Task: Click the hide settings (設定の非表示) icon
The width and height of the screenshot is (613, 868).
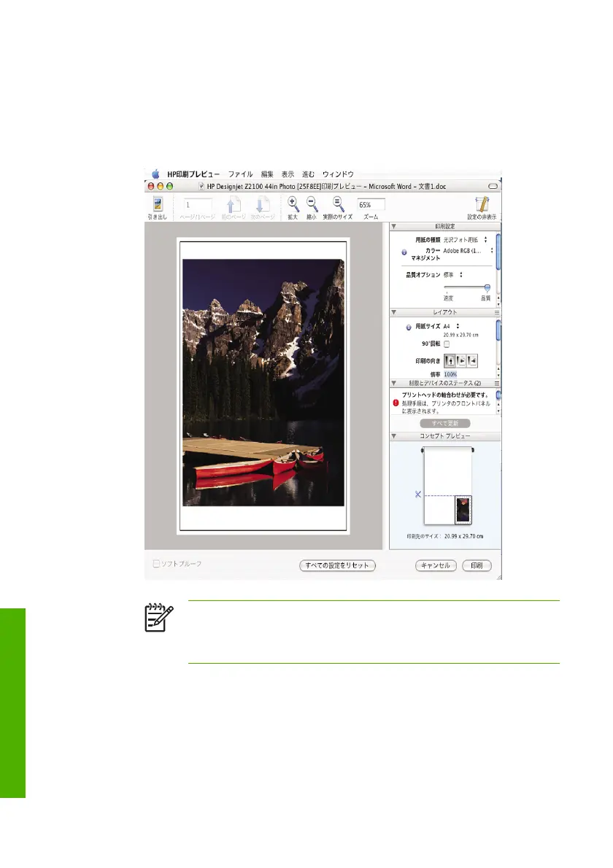Action: 482,204
